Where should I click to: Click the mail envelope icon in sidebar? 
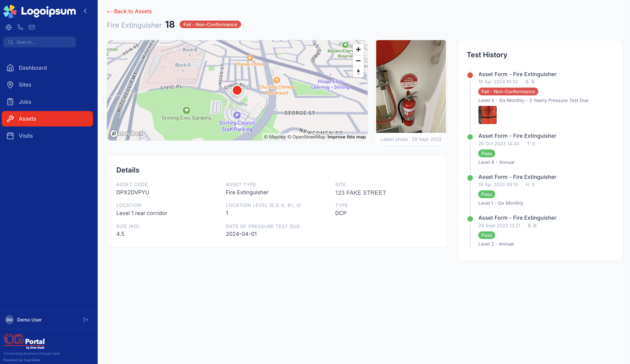pyautogui.click(x=32, y=27)
